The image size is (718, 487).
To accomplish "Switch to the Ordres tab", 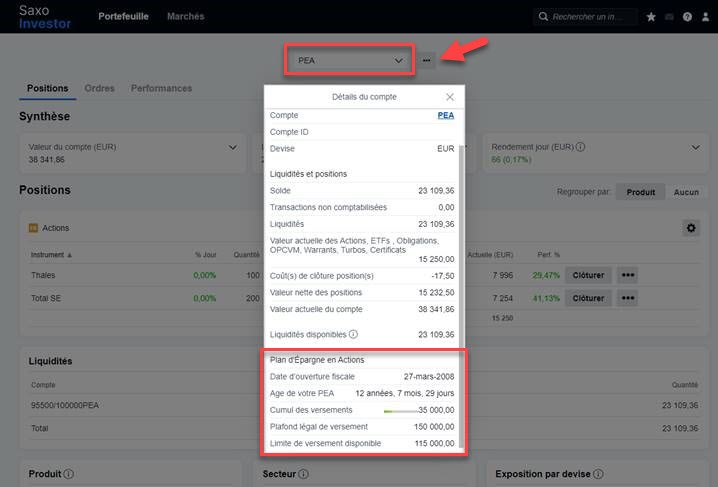I will tap(99, 88).
